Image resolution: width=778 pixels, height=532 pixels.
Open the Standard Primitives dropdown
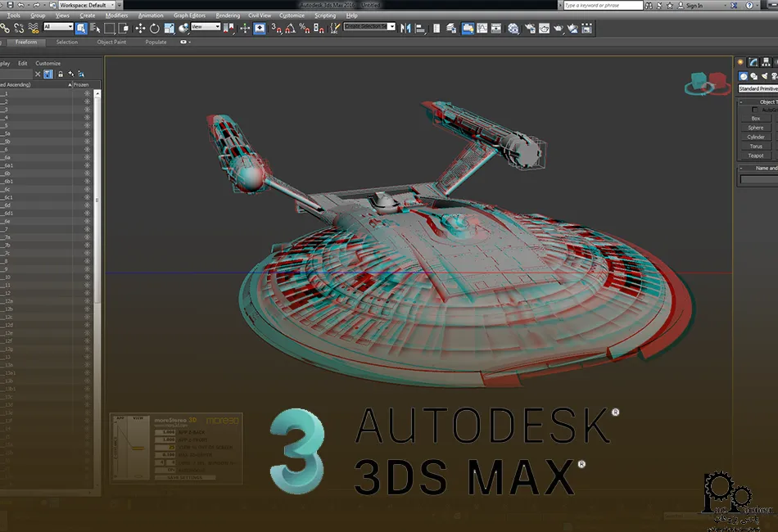(757, 88)
